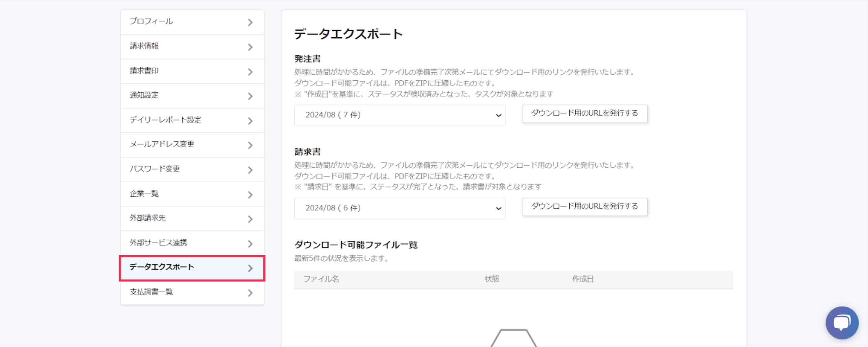
Task: Click the 状態 column header
Action: coord(492,279)
